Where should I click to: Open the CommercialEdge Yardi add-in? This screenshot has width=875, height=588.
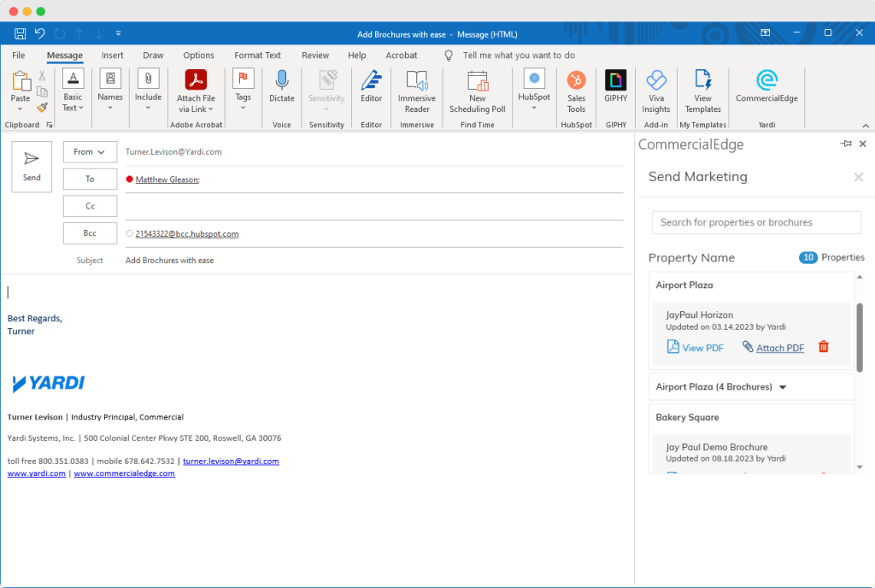point(766,86)
